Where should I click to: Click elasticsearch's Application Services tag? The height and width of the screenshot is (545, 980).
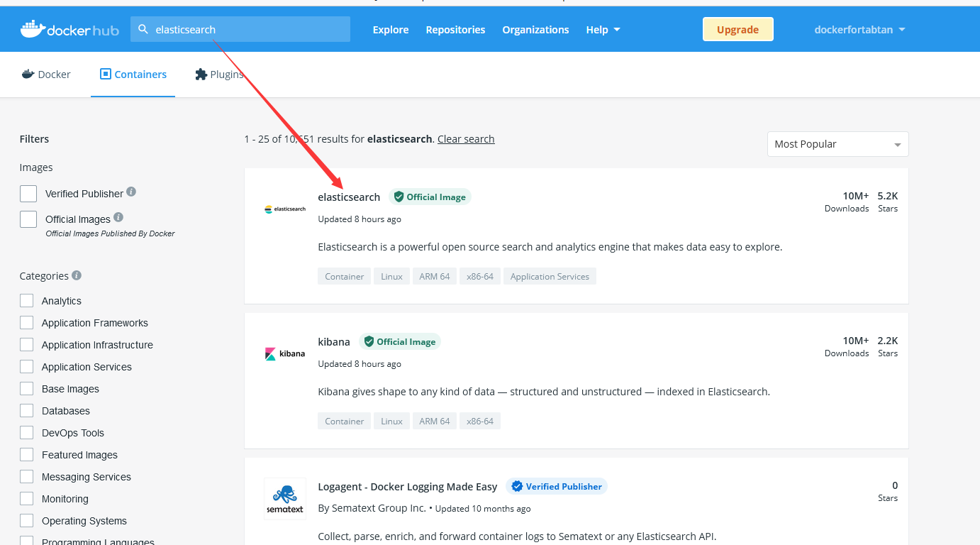550,276
